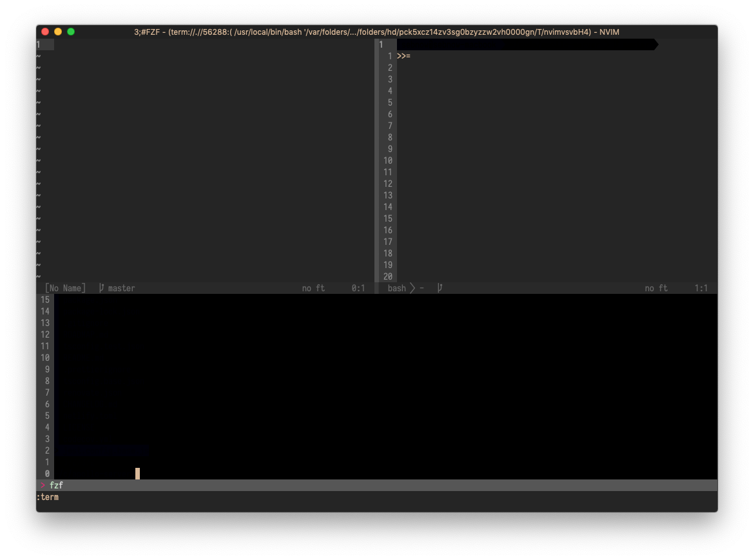Click line number 15 in fzf pane

tap(45, 300)
